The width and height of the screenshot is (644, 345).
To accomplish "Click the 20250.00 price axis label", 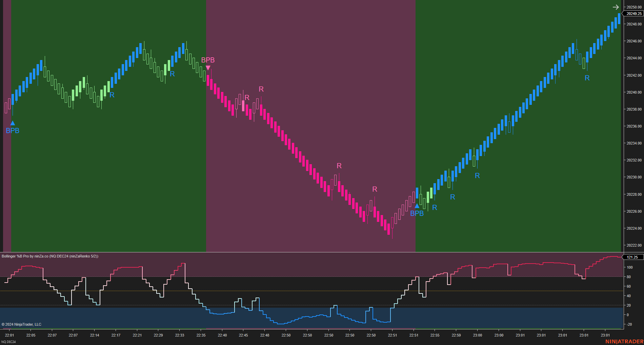I will [x=634, y=7].
